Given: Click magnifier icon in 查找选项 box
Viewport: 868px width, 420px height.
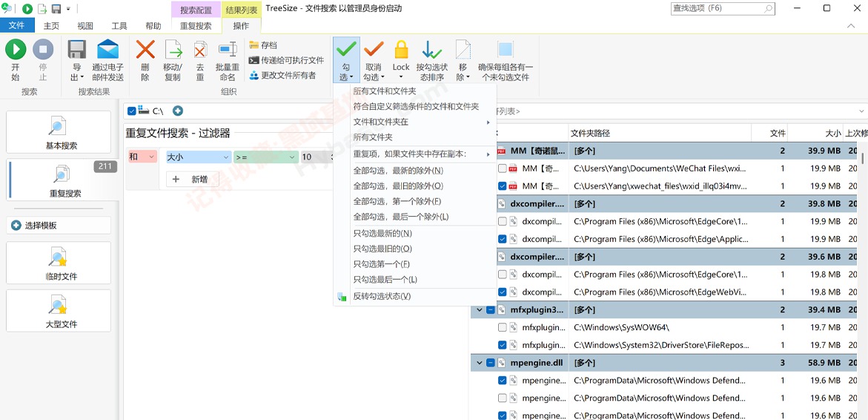Looking at the screenshot, I should pos(769,9).
